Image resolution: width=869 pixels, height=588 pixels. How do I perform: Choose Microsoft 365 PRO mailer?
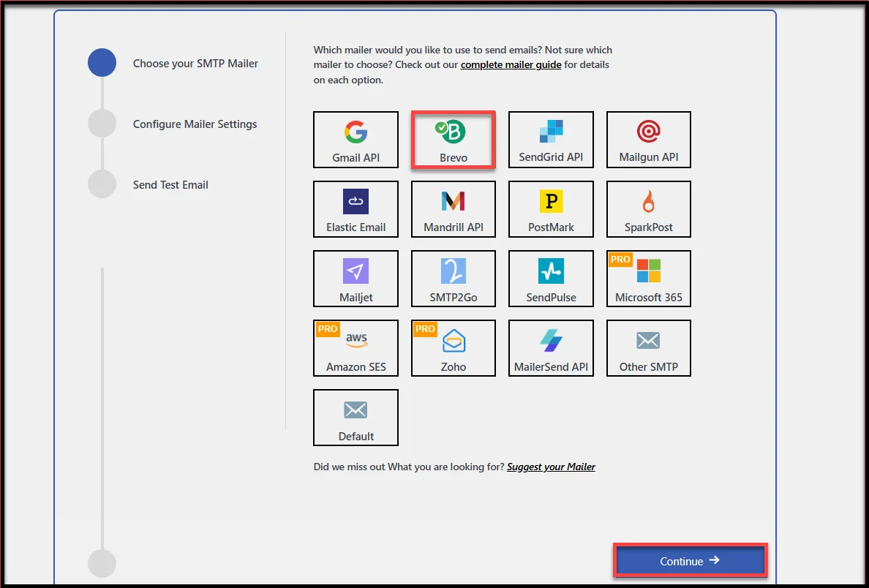(648, 279)
